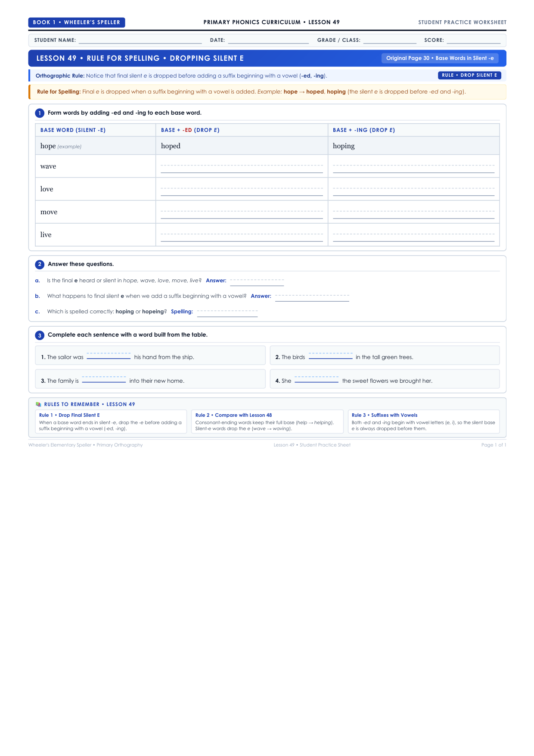Screen dimensions: 534x756
Task: Click the section 2 number circle
Action: [40, 264]
